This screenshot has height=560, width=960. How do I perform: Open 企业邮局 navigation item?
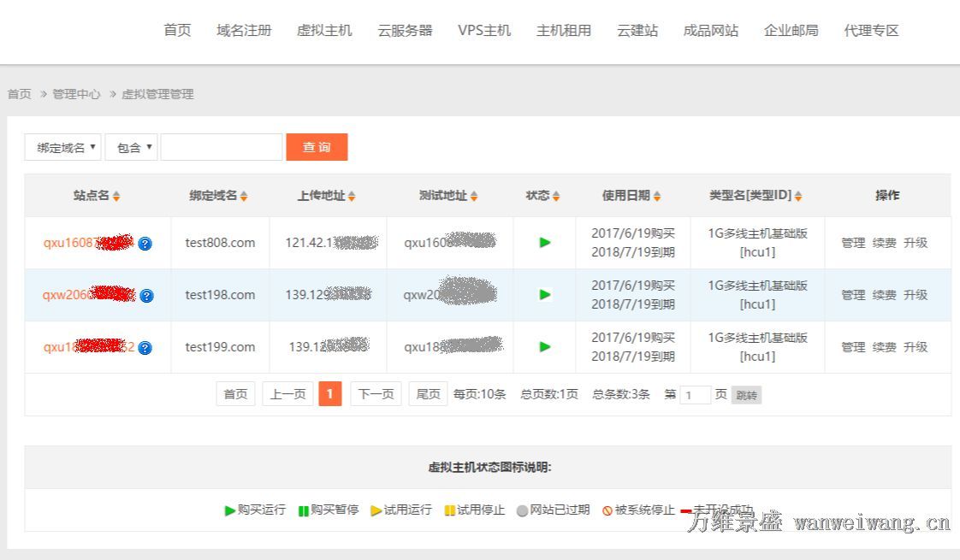[x=791, y=30]
